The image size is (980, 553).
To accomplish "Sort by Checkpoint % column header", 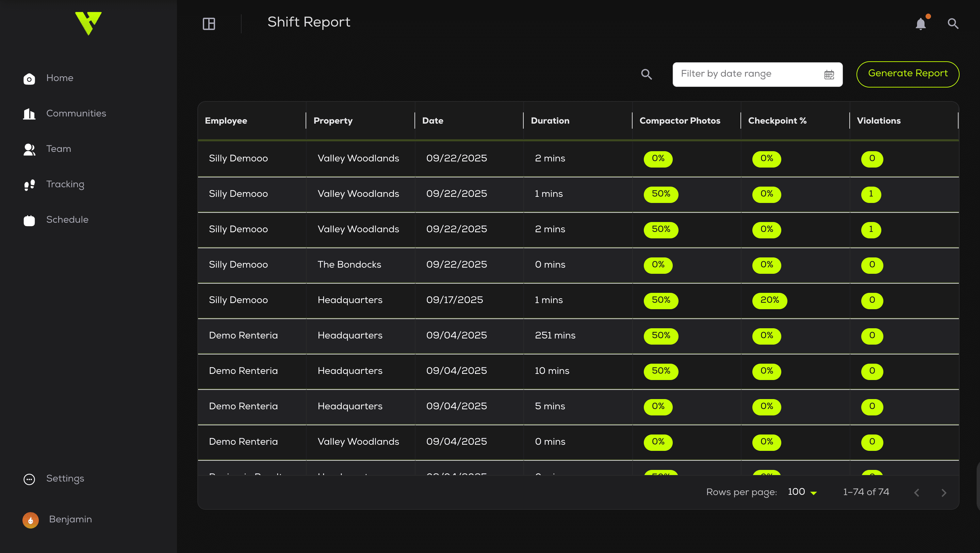I will (x=777, y=121).
